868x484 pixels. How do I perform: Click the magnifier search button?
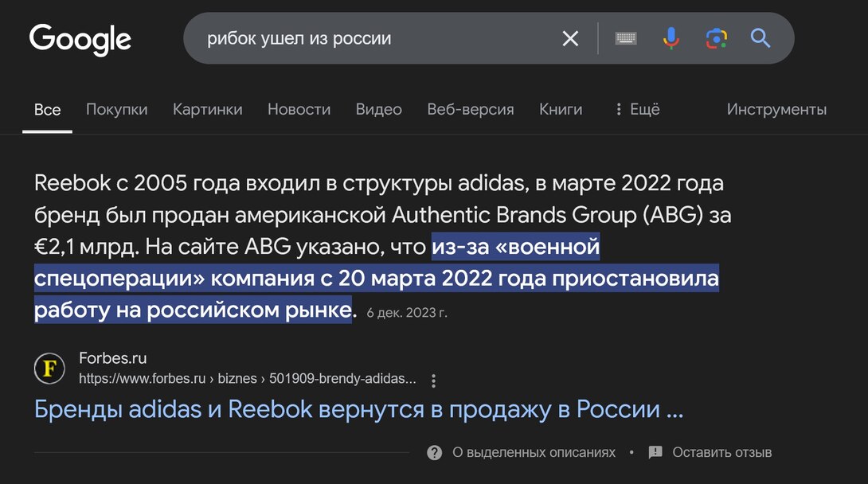[760, 39]
